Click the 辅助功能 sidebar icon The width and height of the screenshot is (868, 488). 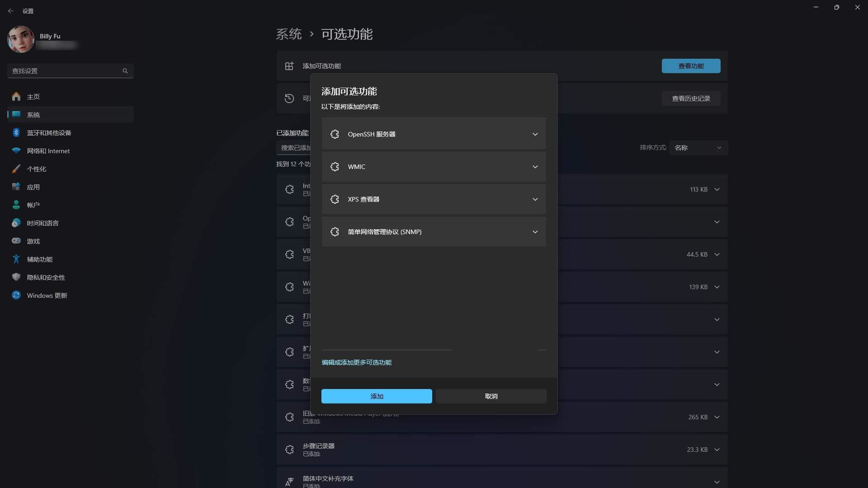[16, 259]
